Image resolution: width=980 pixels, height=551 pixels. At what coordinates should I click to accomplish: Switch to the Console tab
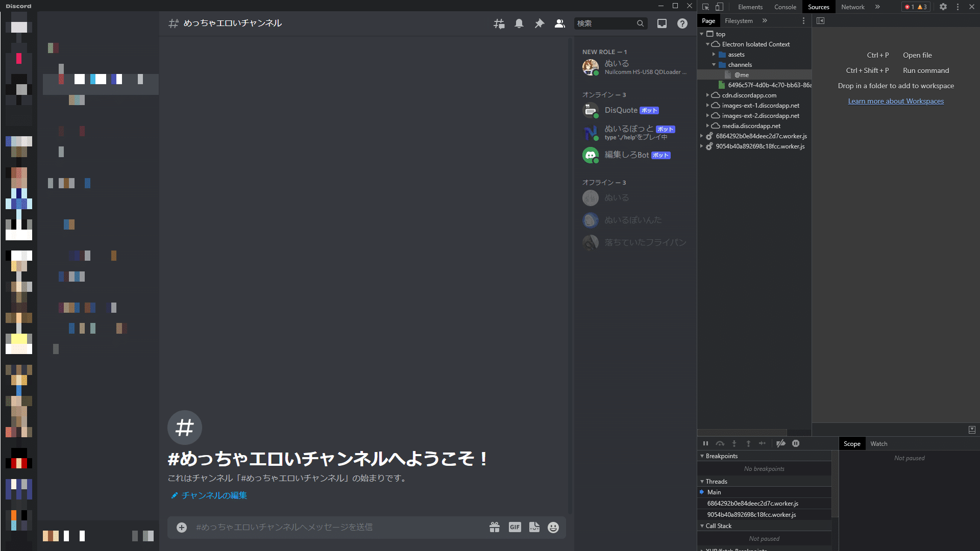pos(785,7)
